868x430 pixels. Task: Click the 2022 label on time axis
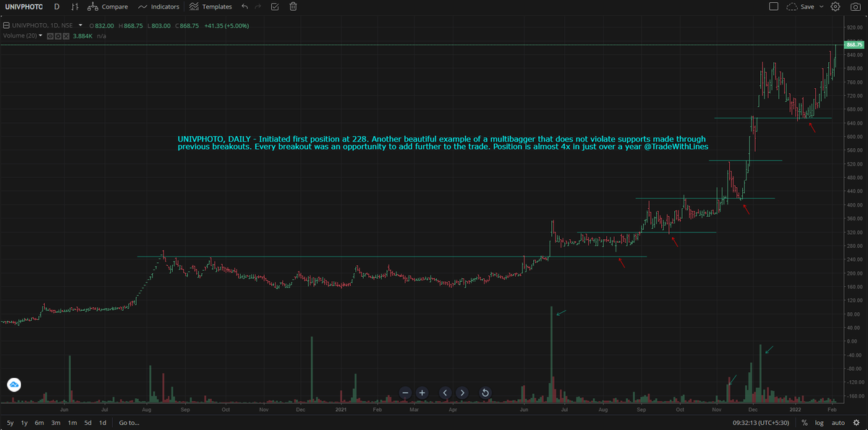795,409
